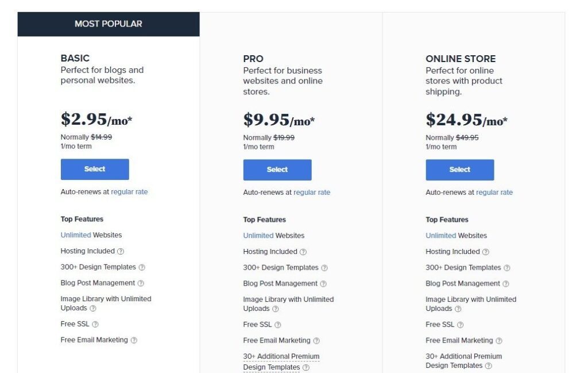Click Unlimited link in Online Store features
The image size is (588, 373).
tap(441, 236)
